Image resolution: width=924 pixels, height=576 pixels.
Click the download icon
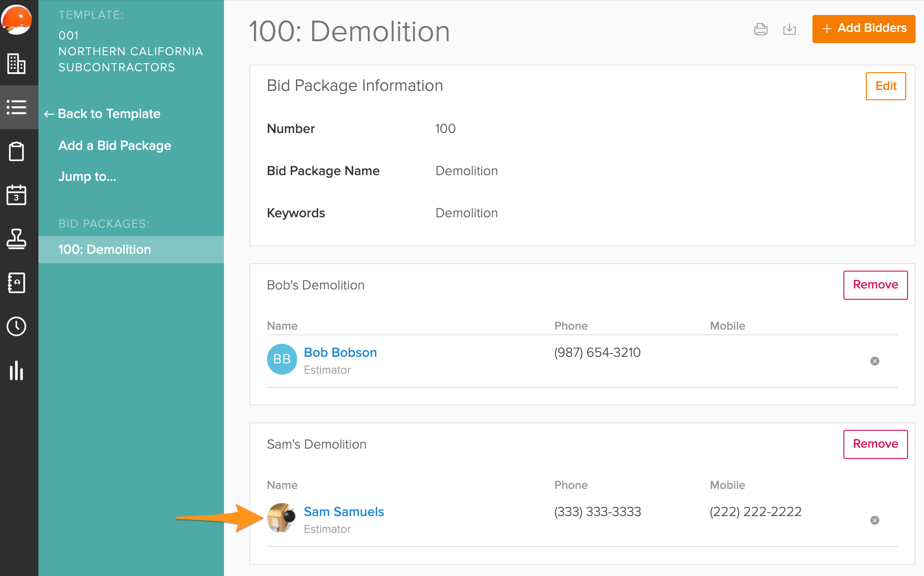coord(790,29)
